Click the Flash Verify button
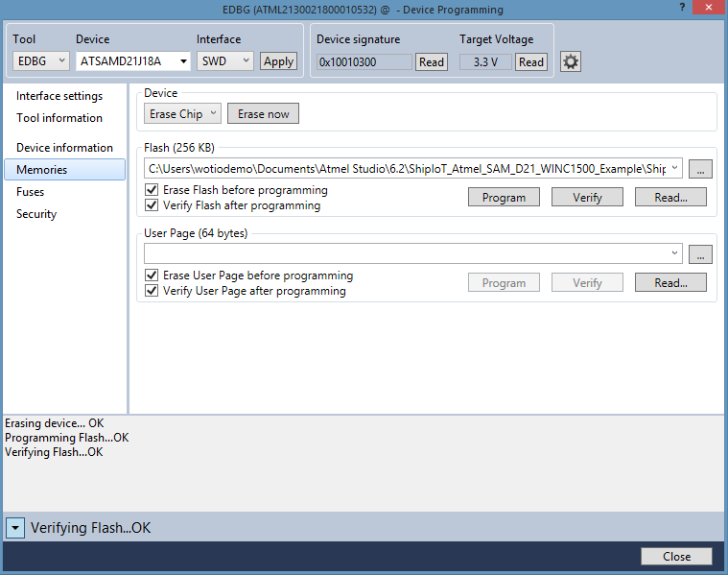 click(587, 197)
